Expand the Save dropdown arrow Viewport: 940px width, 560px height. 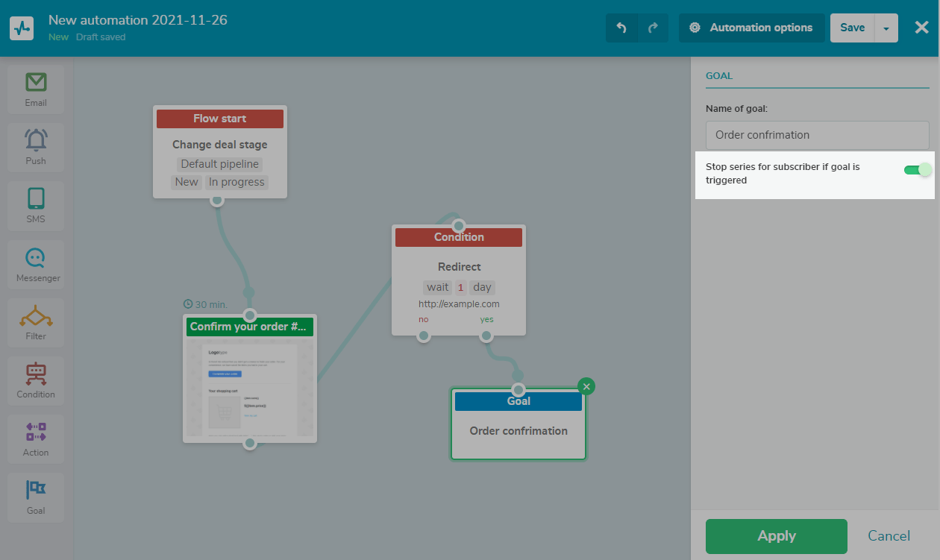(886, 28)
